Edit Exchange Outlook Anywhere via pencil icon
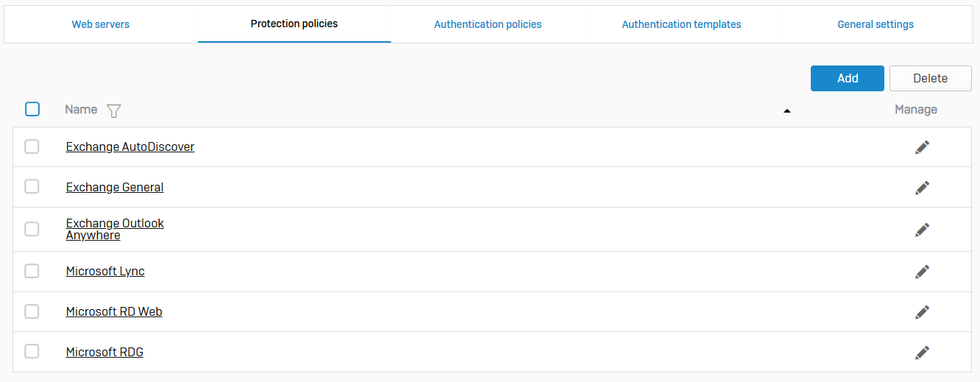 click(922, 230)
